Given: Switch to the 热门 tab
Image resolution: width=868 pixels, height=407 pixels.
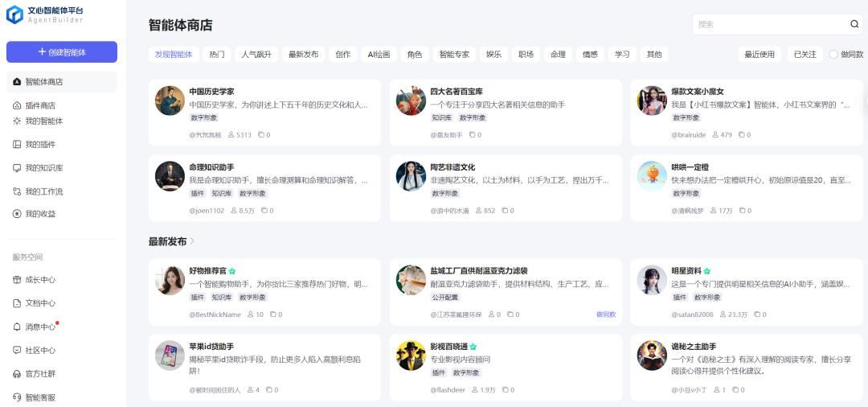Looking at the screenshot, I should click(x=217, y=54).
